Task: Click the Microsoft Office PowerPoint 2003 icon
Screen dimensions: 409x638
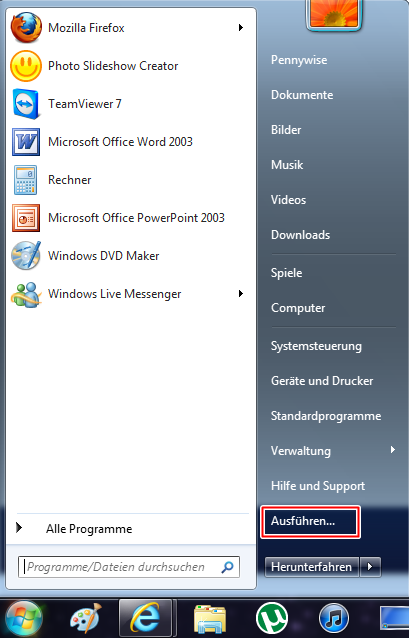Action: pos(26,218)
